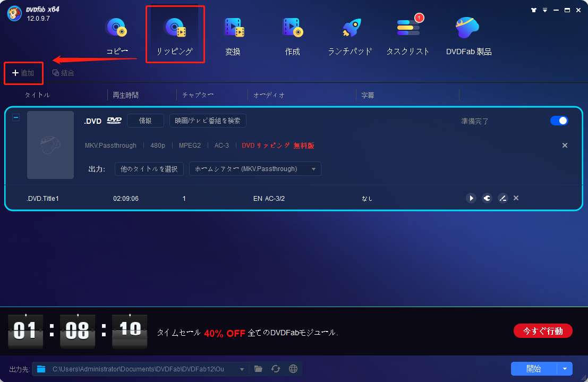Open the 作成 (Creator) module
Image resolution: width=588 pixels, height=382 pixels.
pos(293,36)
